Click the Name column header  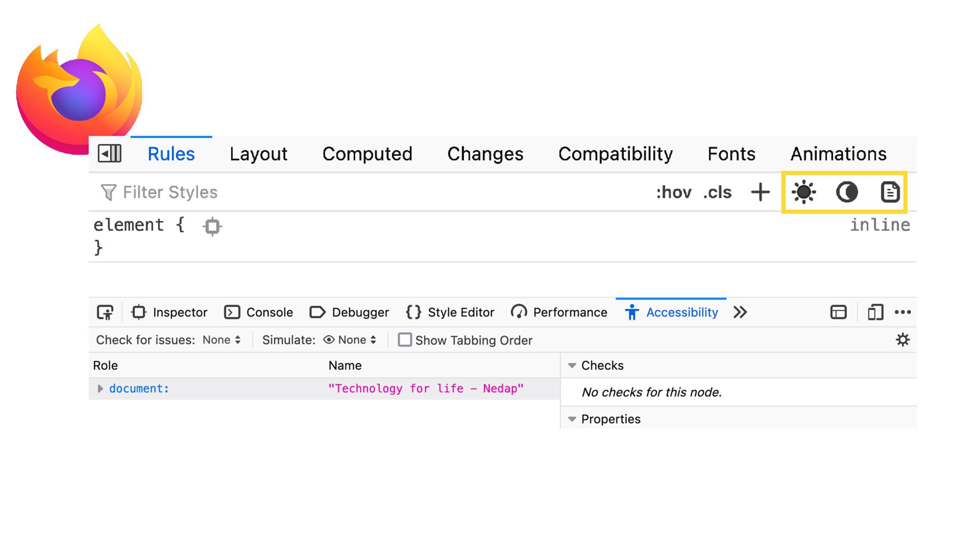(345, 365)
